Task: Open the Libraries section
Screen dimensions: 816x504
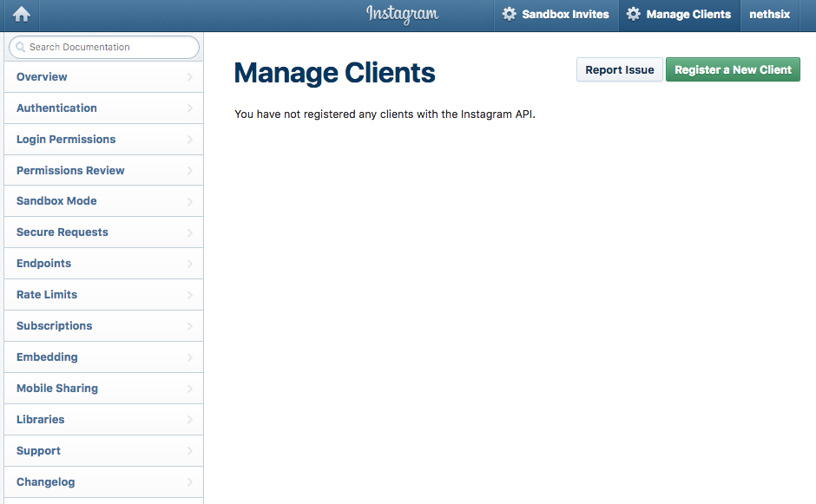Action: coord(103,420)
